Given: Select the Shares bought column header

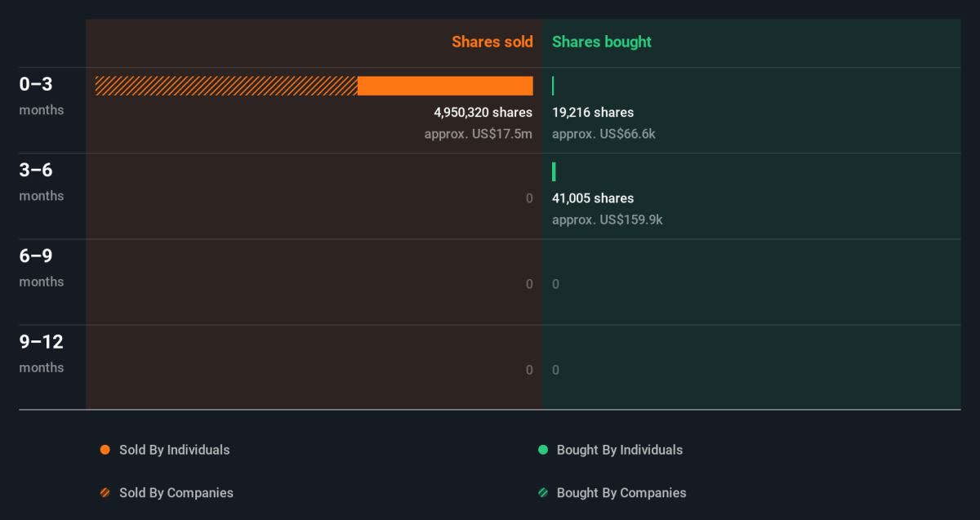Looking at the screenshot, I should (602, 42).
